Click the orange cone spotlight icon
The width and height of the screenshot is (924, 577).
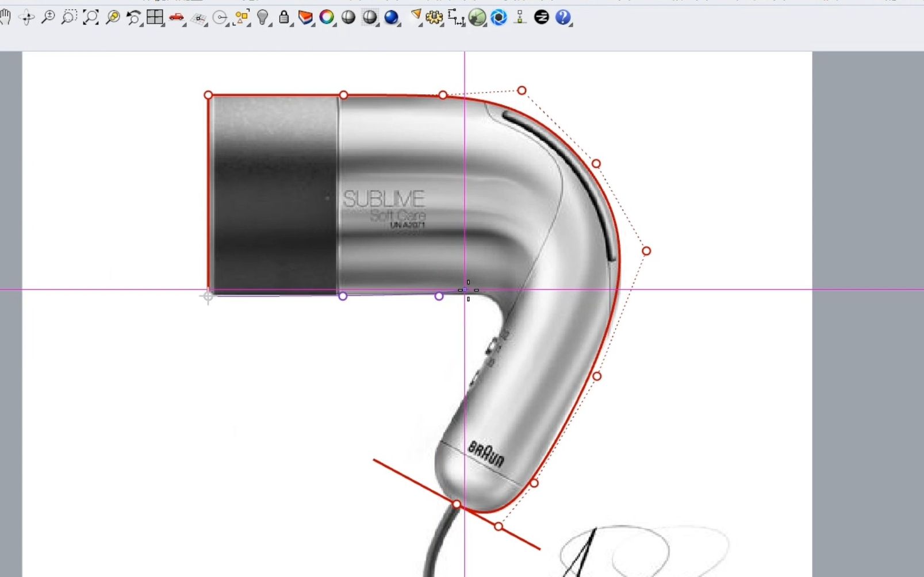point(415,17)
